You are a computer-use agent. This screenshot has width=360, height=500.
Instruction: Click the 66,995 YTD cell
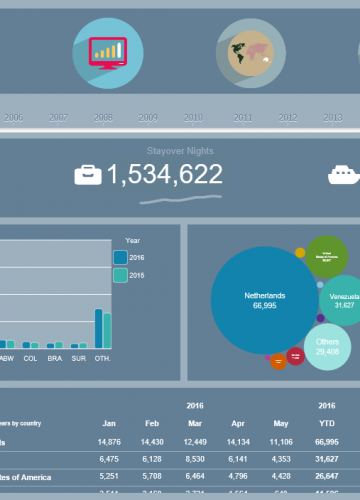[327, 442]
